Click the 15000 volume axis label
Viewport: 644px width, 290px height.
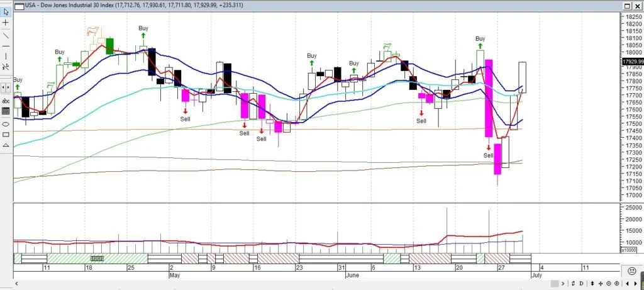(x=634, y=231)
